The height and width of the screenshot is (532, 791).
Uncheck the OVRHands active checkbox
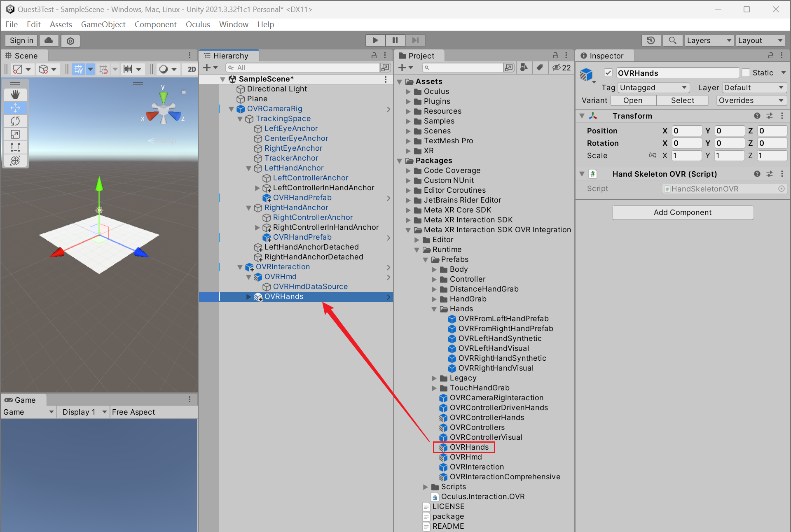tap(608, 73)
